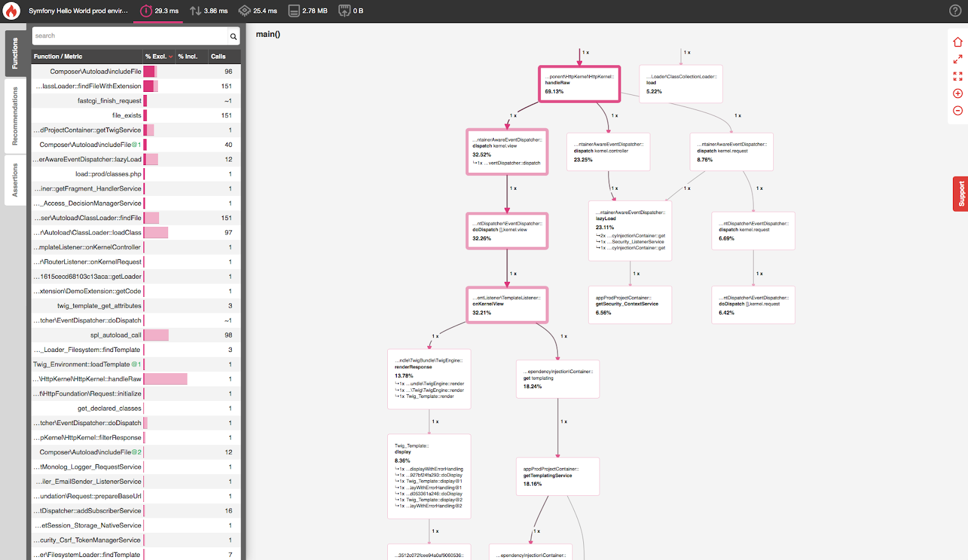Click the handleRaw 69.13% graph node
Screen dimensions: 968x560
pos(580,84)
